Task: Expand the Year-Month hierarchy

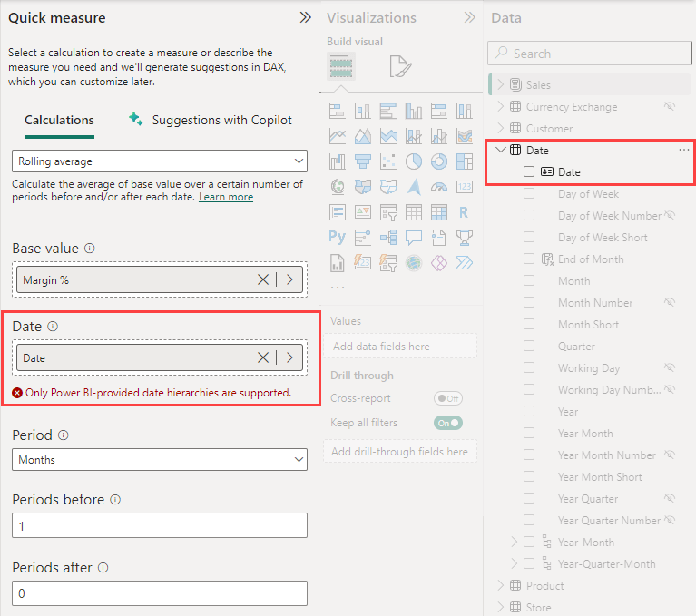Action: click(514, 542)
